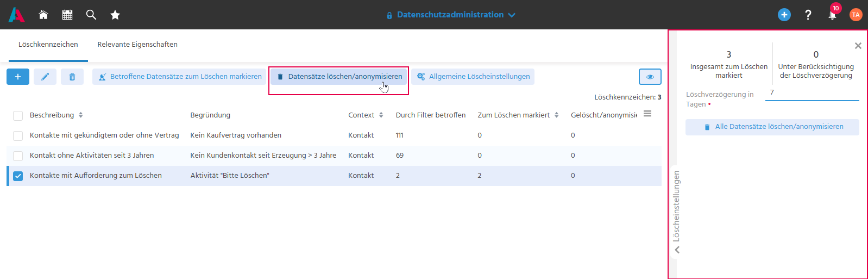Image resolution: width=868 pixels, height=279 pixels.
Task: Delete selected entry with trash button
Action: (x=72, y=77)
